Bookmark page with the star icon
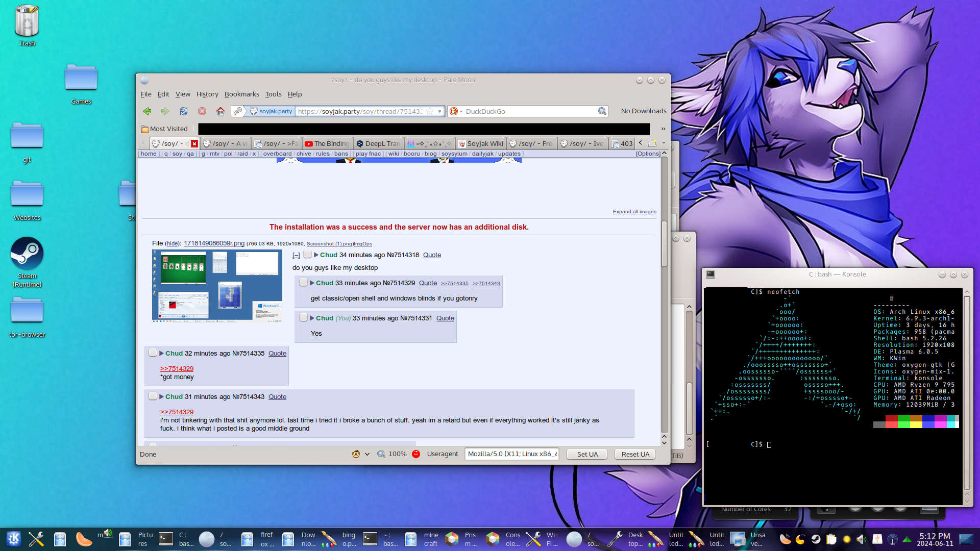 point(430,111)
